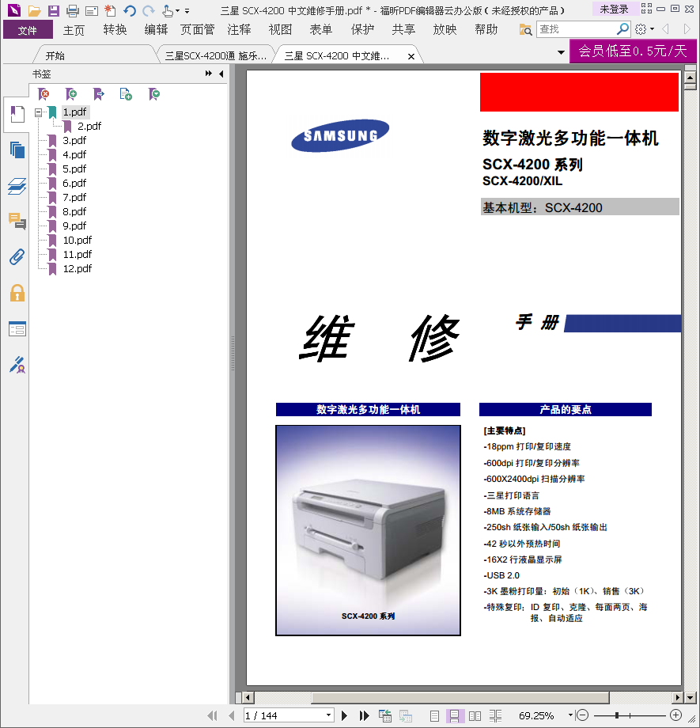The image size is (700, 728).
Task: Jump to the last page button
Action: point(365,716)
